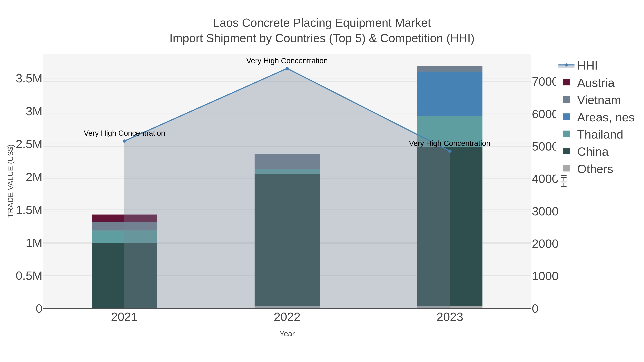Select the Vietnam segment of 2021 bar
Screen dimensions: 644x362
coord(124,226)
